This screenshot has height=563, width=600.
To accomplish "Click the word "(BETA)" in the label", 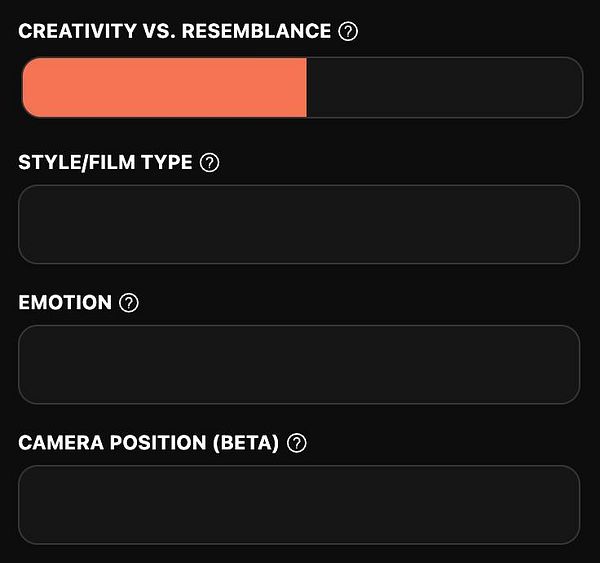I will (x=245, y=443).
